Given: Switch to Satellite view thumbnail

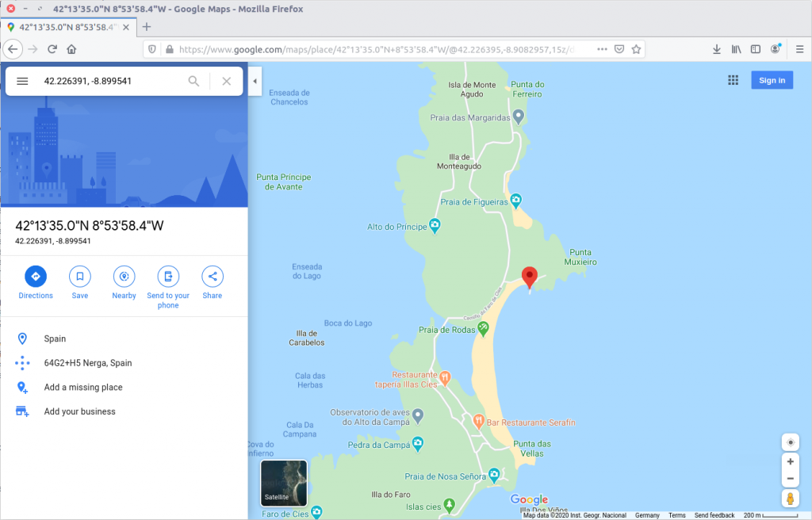Looking at the screenshot, I should [284, 483].
